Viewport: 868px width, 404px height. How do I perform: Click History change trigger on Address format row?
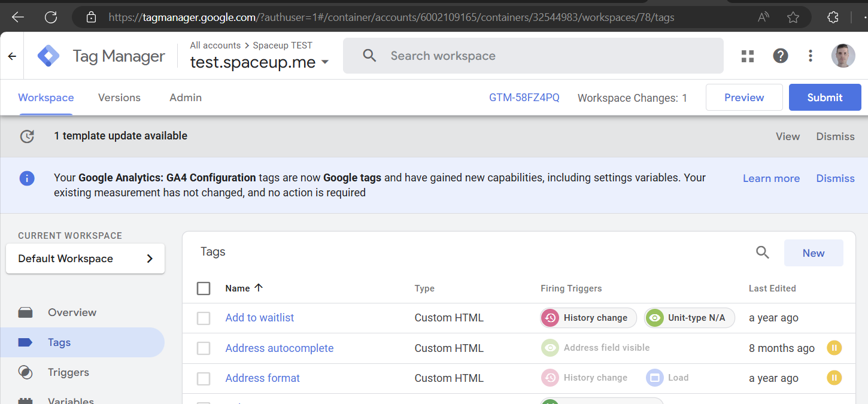585,378
